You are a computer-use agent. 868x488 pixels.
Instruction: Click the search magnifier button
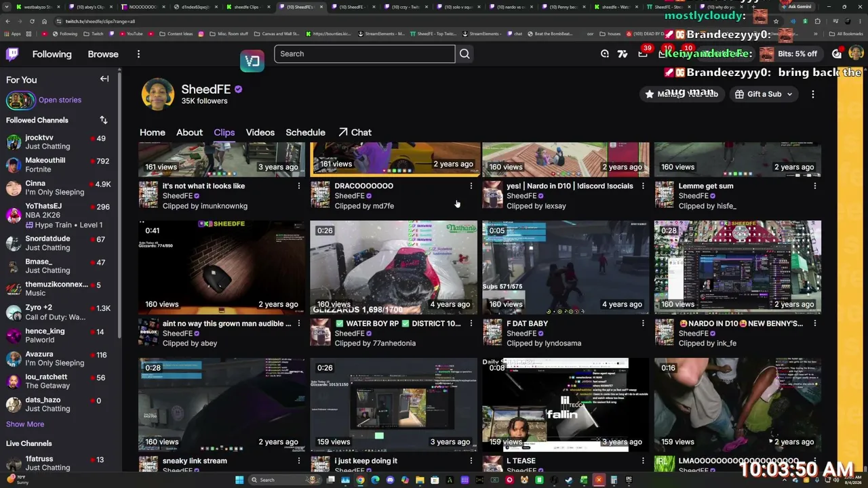point(465,54)
